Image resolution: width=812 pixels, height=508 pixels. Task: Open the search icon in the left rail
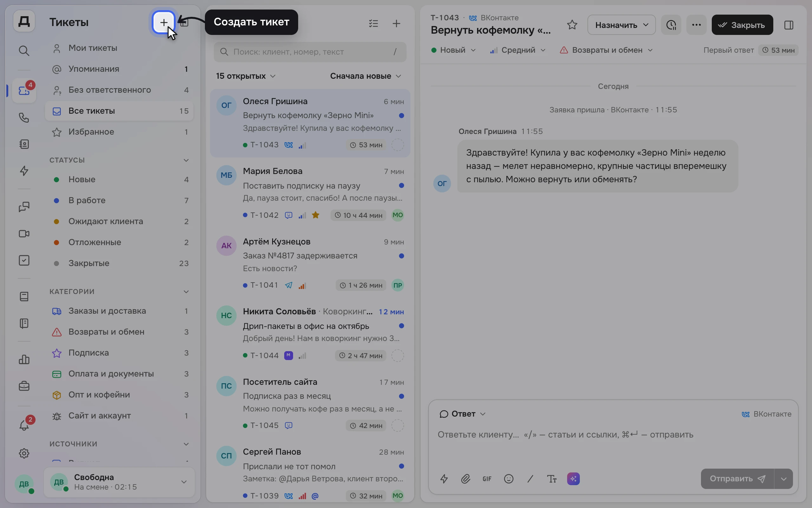click(24, 51)
